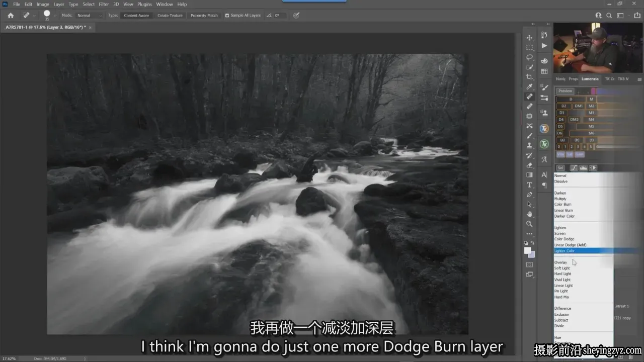Select the Hand tool
This screenshot has height=362, width=644.
529,214
